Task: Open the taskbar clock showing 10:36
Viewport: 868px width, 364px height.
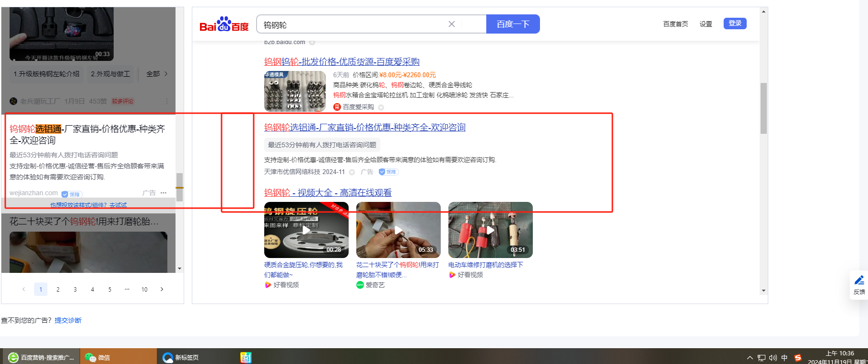Action: click(838, 357)
